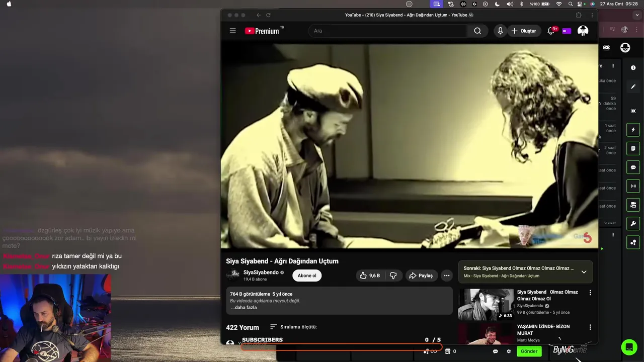The image size is (644, 362).
Task: Reload the YouTube page
Action: [268, 15]
